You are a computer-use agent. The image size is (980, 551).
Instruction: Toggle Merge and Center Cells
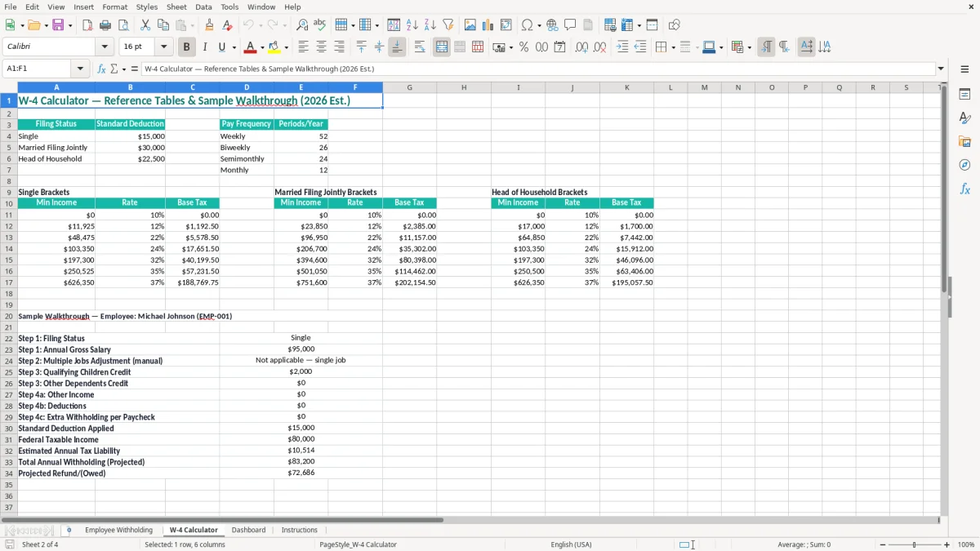pyautogui.click(x=442, y=47)
